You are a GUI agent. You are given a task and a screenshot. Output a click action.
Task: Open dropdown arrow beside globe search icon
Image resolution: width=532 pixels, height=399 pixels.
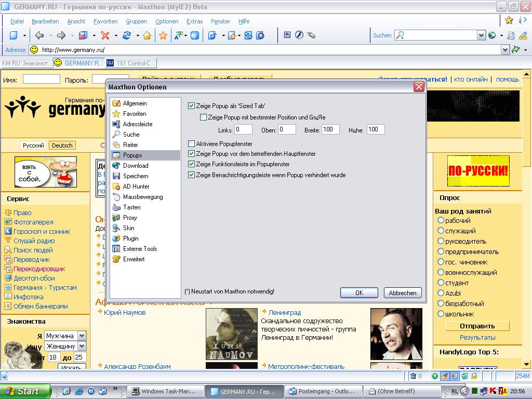pyautogui.click(x=501, y=35)
